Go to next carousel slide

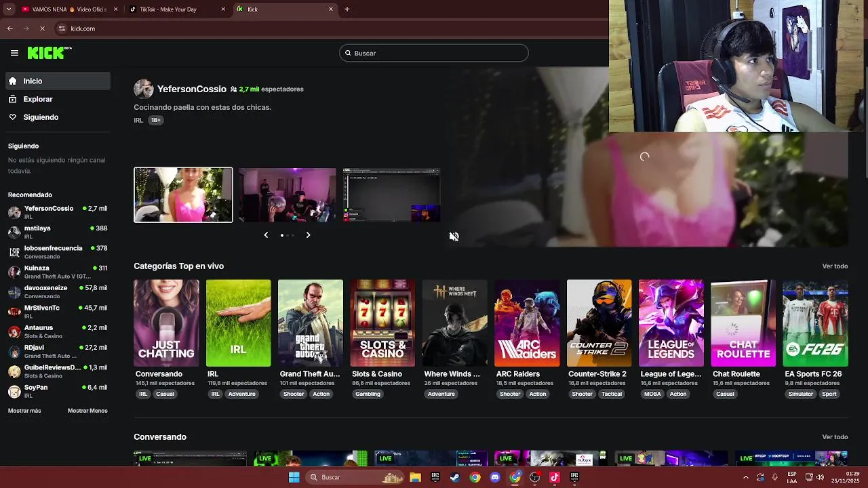(x=308, y=235)
